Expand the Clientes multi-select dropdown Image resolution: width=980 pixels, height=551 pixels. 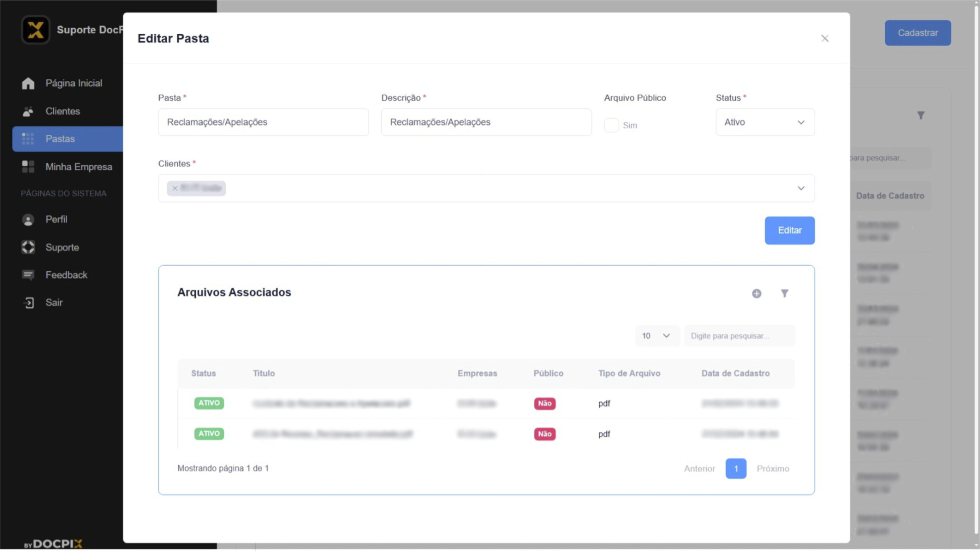tap(800, 188)
